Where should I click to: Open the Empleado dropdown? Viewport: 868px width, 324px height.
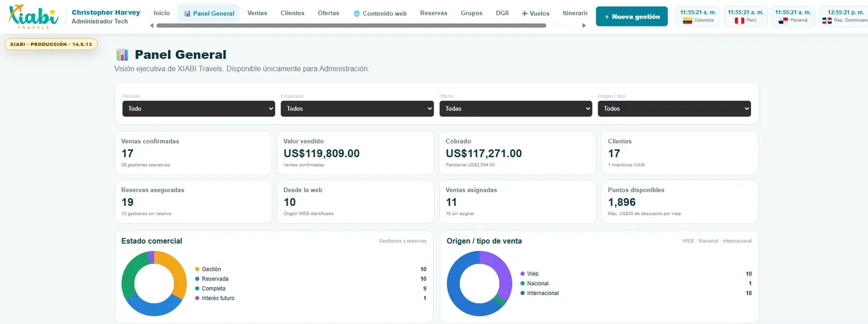pos(357,109)
